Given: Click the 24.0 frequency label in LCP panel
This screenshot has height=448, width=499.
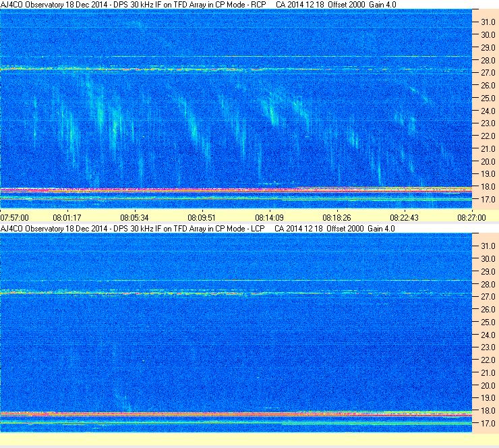Looking at the screenshot, I should pyautogui.click(x=488, y=335).
